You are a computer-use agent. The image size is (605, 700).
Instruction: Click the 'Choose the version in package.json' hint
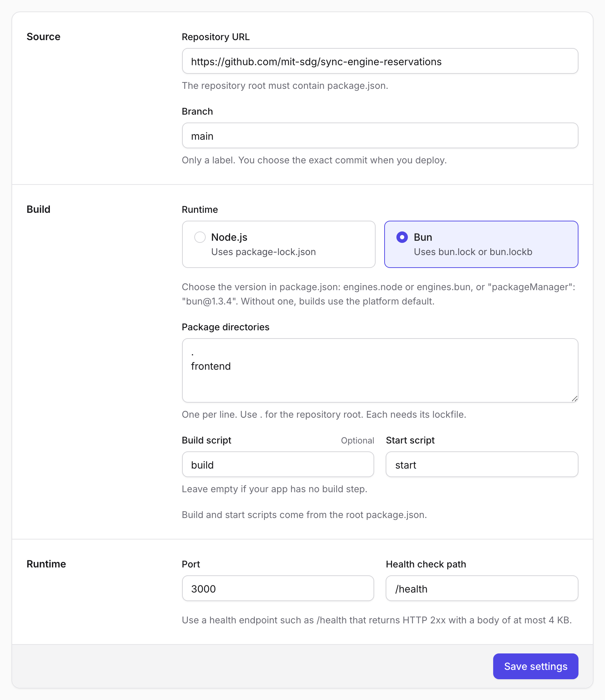tap(378, 294)
